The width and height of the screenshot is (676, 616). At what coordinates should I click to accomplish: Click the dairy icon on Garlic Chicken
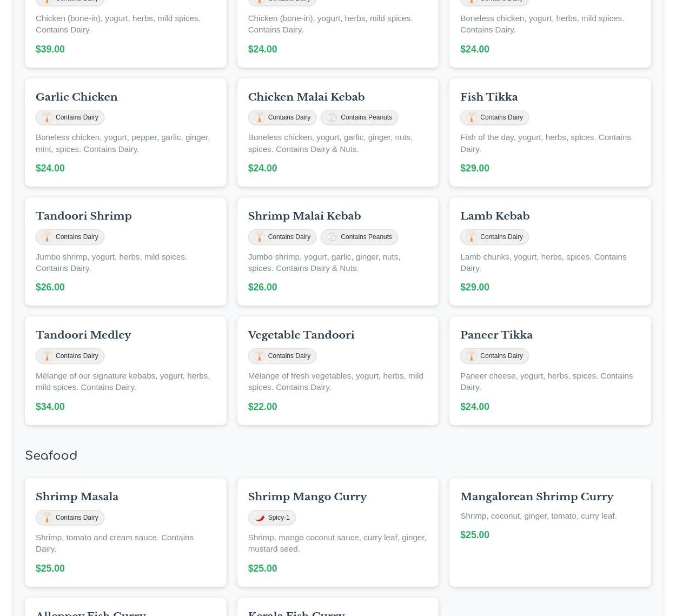[47, 117]
